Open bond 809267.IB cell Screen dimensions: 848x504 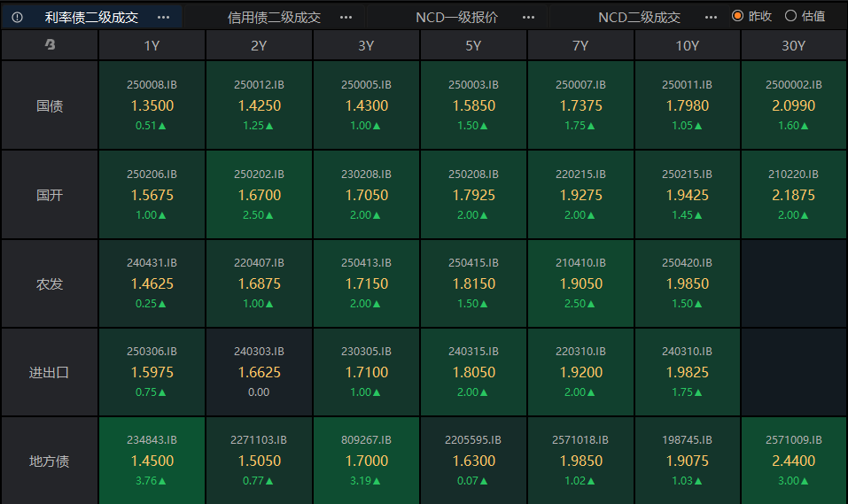pyautogui.click(x=366, y=461)
